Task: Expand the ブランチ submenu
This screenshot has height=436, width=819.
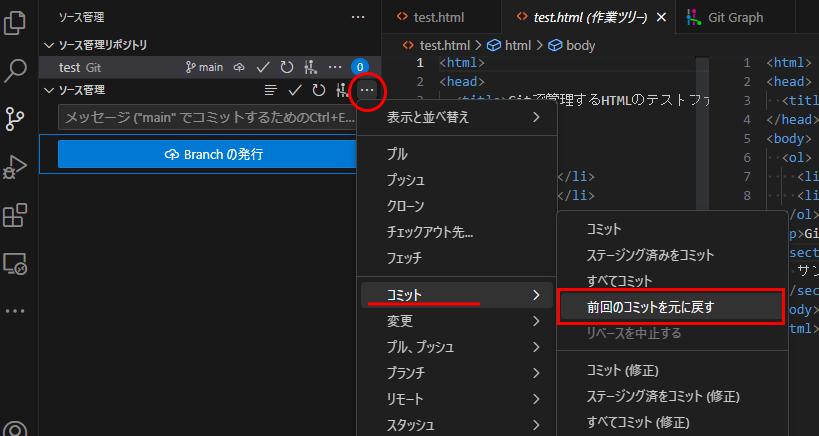Action: click(457, 373)
